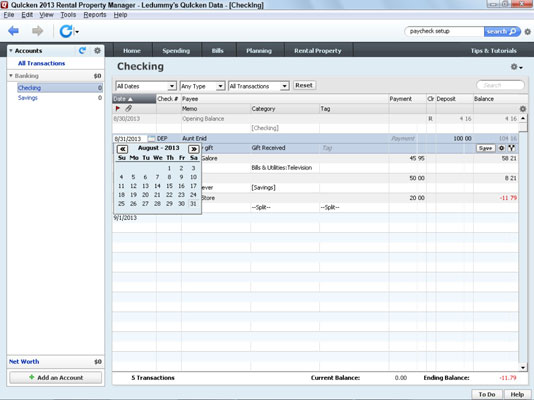Open transaction more actions gear icon

(x=501, y=148)
